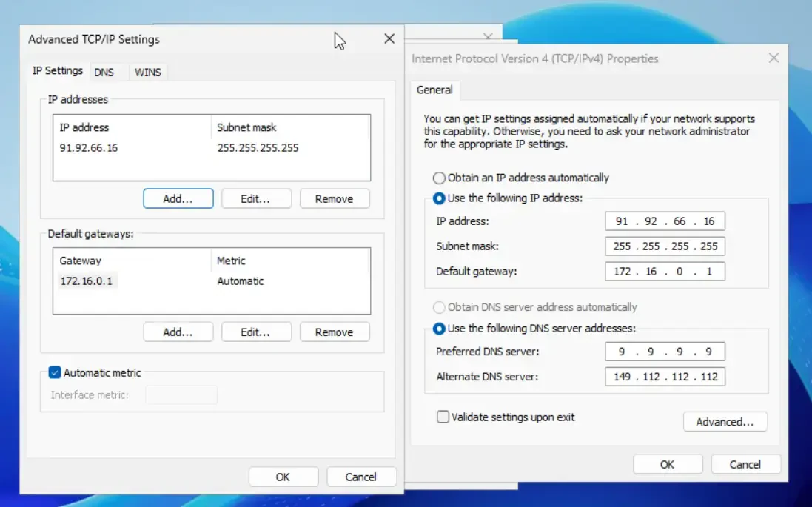
Task: Open the WINS tab
Action: pos(147,72)
